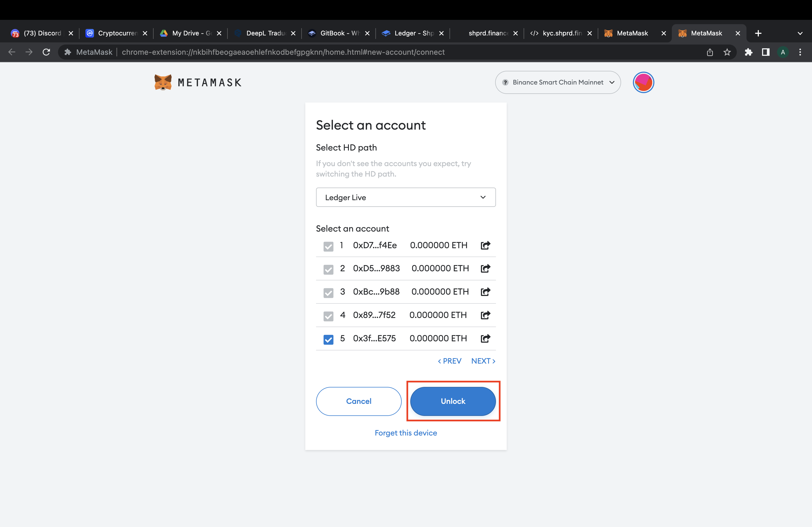Open account 1 in block explorer
Image resolution: width=812 pixels, height=527 pixels.
485,246
